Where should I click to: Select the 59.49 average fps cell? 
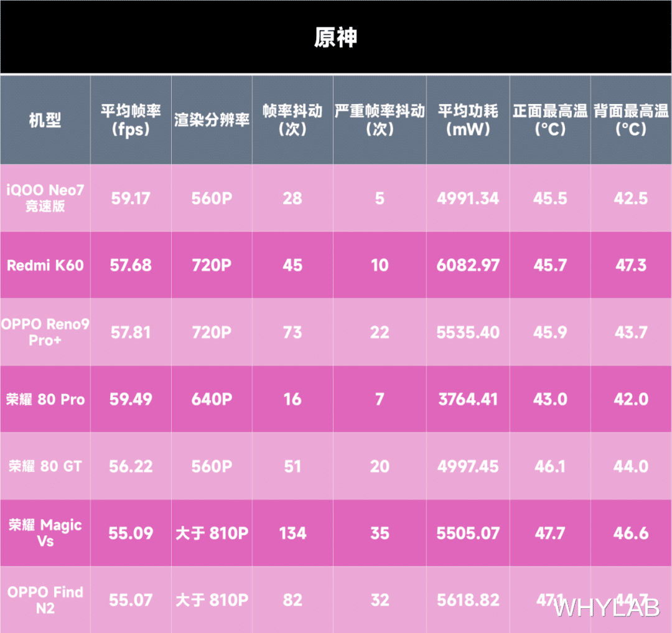click(x=131, y=399)
